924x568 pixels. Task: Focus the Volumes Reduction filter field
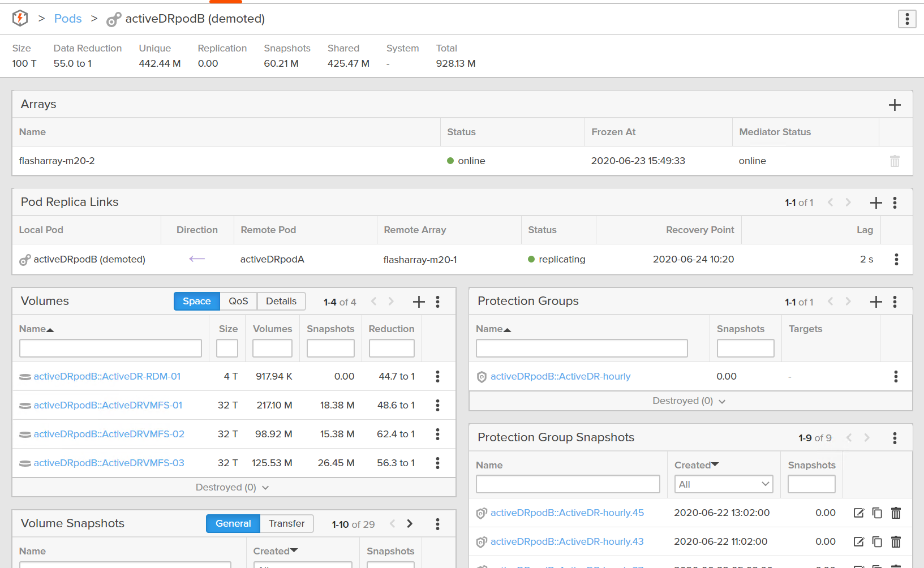(x=392, y=348)
